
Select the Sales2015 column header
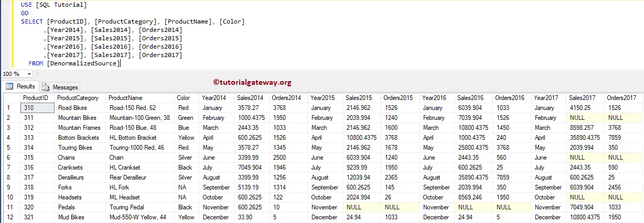pyautogui.click(x=361, y=98)
